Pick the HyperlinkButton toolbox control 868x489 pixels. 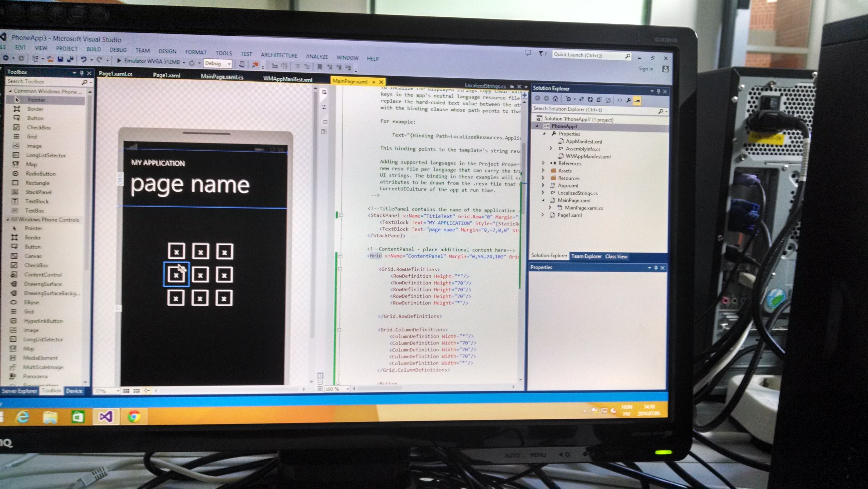point(43,321)
